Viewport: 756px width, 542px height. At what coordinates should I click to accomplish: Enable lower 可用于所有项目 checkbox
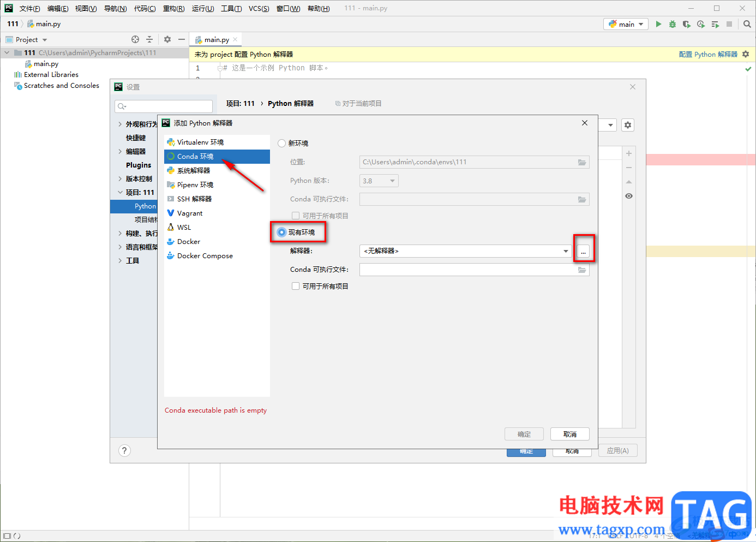pyautogui.click(x=296, y=286)
